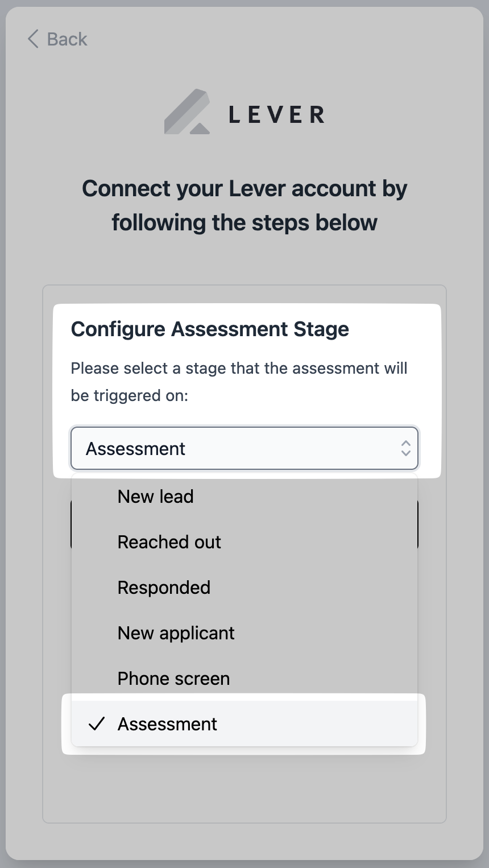Choose the Phone screen stage
489x868 pixels.
(244, 679)
